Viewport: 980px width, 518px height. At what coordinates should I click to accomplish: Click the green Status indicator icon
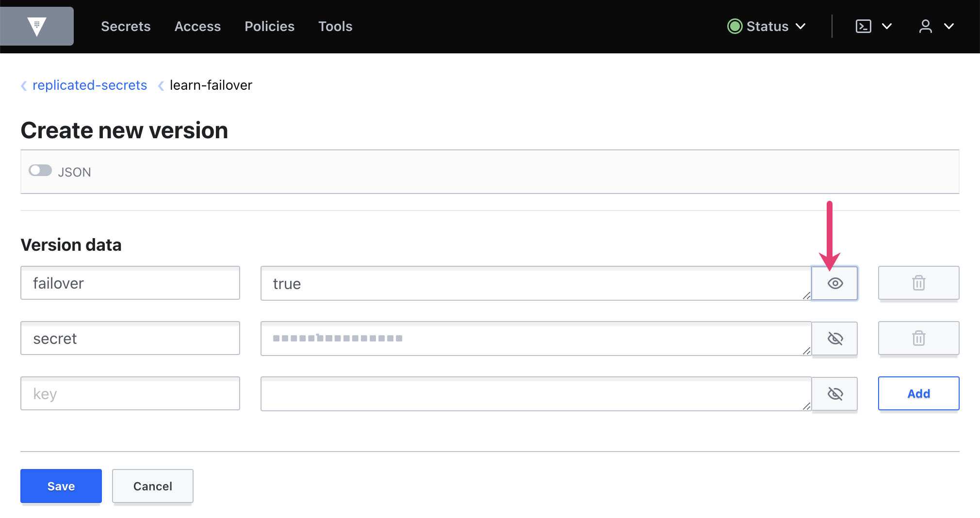(x=735, y=26)
